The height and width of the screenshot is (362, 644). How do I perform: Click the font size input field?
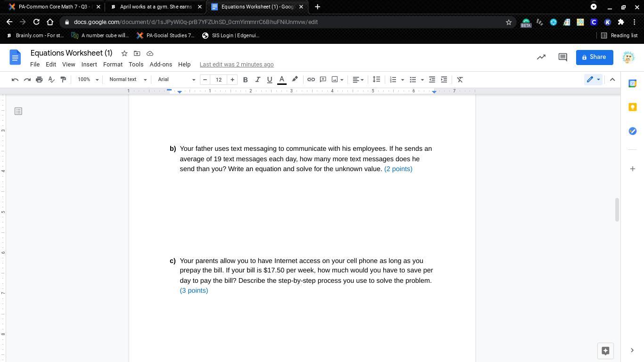point(219,80)
